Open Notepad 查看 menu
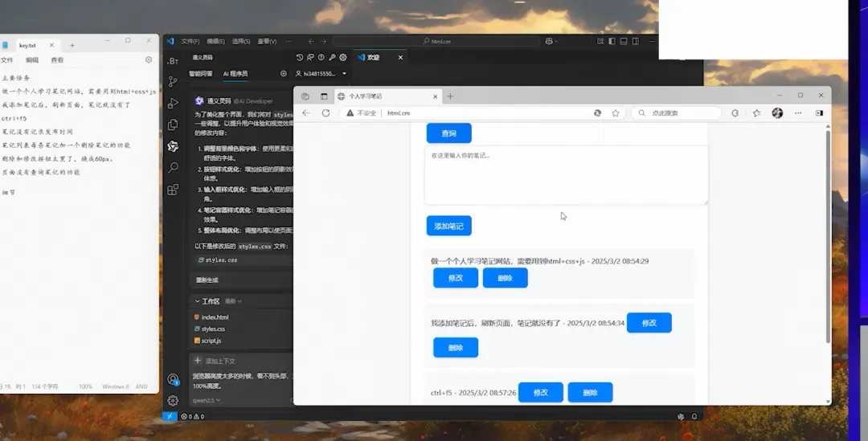Screen dimensions: 868x441 click(x=57, y=59)
